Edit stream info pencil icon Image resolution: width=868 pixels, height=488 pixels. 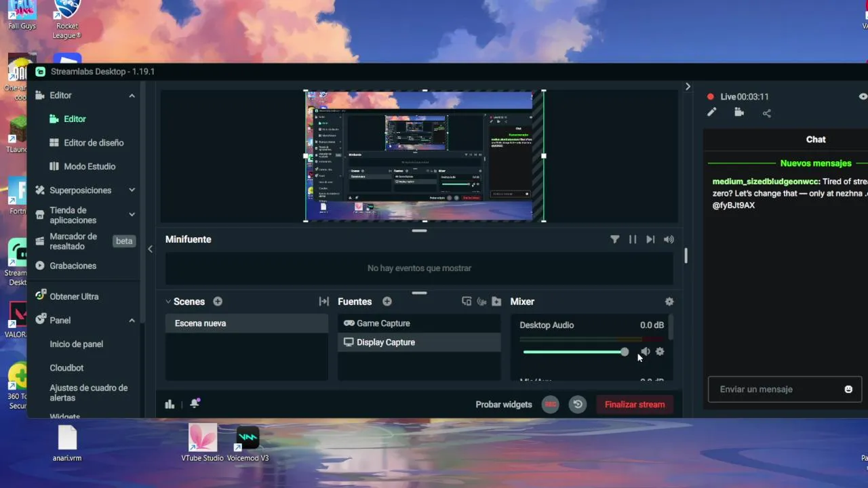[x=711, y=113]
